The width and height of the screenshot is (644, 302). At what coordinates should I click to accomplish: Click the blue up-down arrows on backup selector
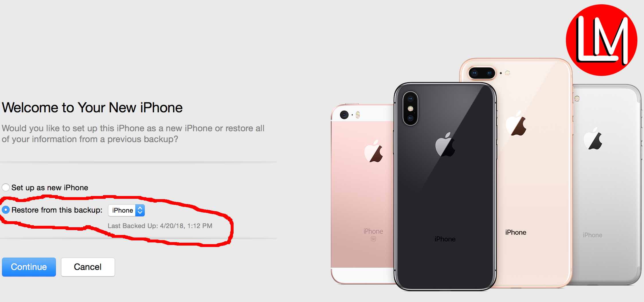140,210
